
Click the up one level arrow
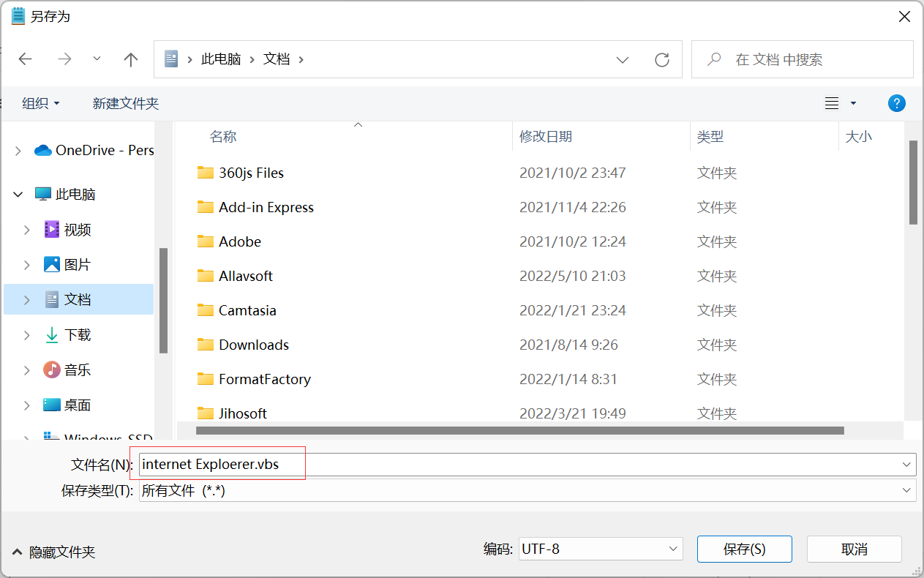(x=131, y=59)
